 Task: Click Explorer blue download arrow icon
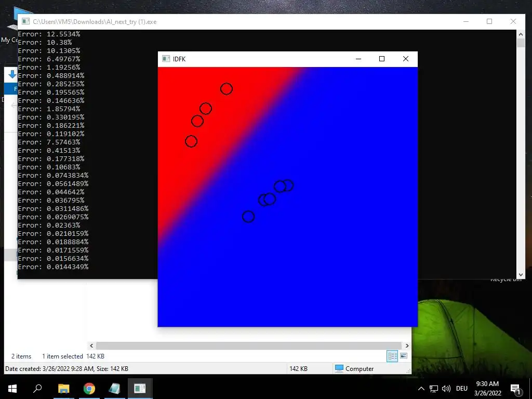point(12,74)
